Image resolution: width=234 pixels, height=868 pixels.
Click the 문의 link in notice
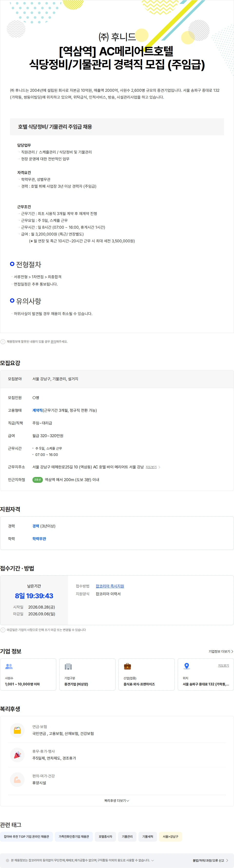[x=53, y=342]
